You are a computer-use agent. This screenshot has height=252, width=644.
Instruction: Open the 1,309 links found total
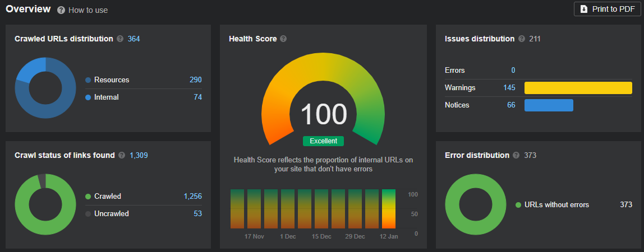[x=139, y=155]
